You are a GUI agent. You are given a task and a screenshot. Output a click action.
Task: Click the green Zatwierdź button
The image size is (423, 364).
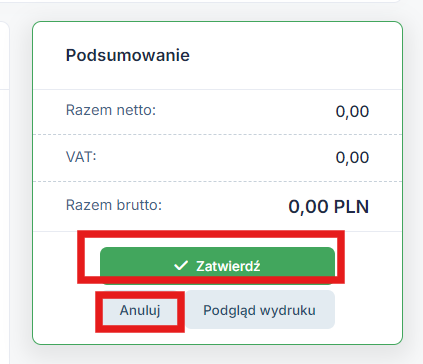[x=217, y=266]
